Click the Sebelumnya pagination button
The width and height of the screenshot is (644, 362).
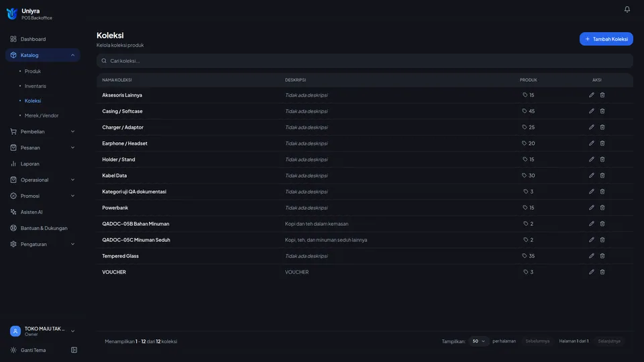(x=537, y=341)
